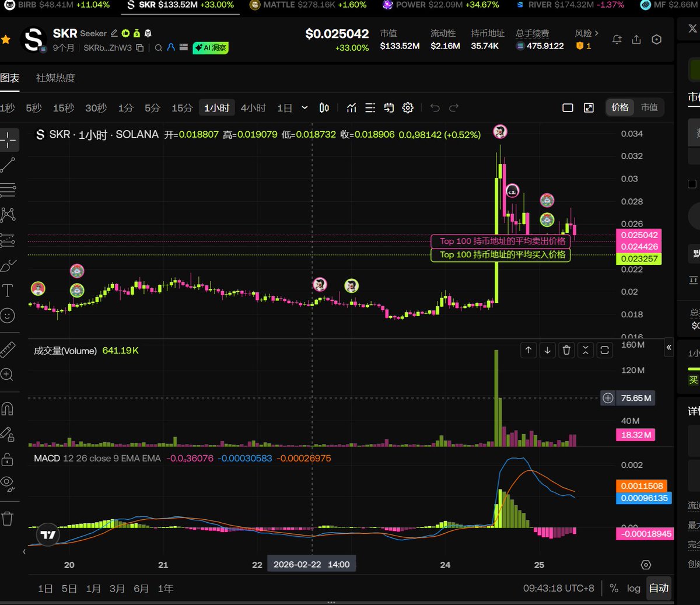Expand the 风险 risk chevron

pos(597,33)
